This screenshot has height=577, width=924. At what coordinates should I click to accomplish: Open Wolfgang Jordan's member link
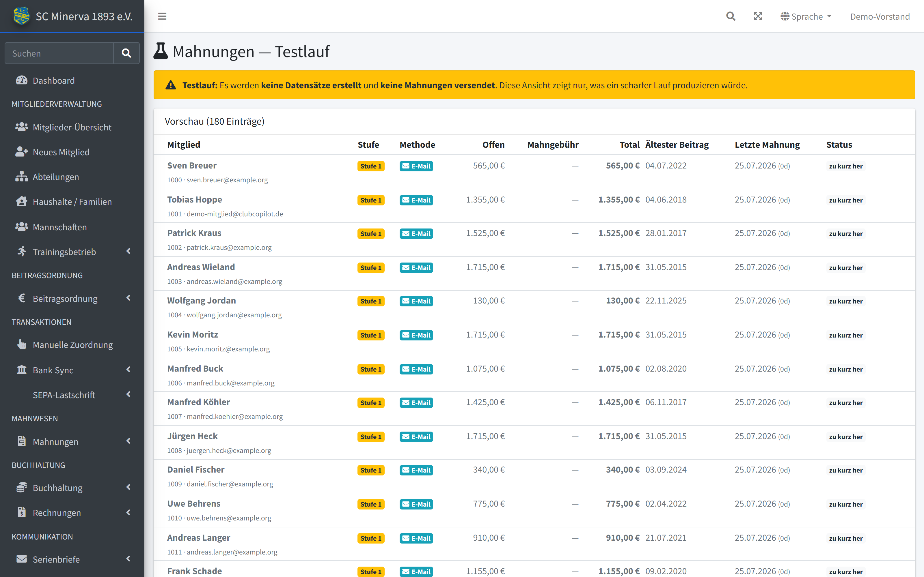[201, 300]
